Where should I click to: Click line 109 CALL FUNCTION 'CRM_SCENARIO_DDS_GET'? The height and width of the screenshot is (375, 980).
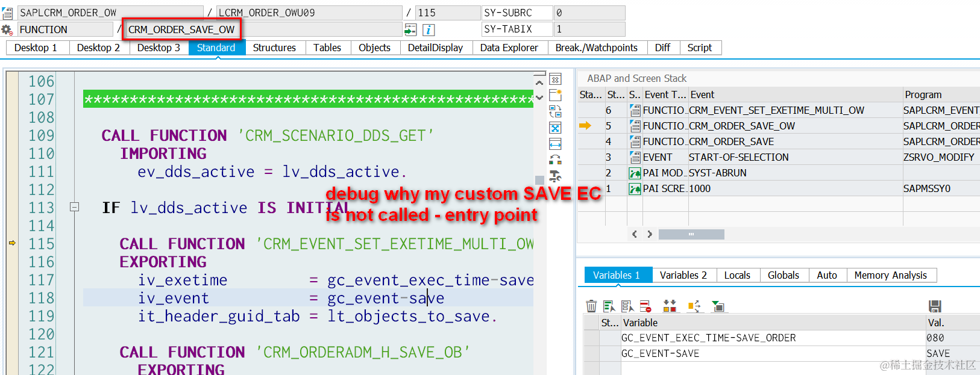[x=268, y=135]
